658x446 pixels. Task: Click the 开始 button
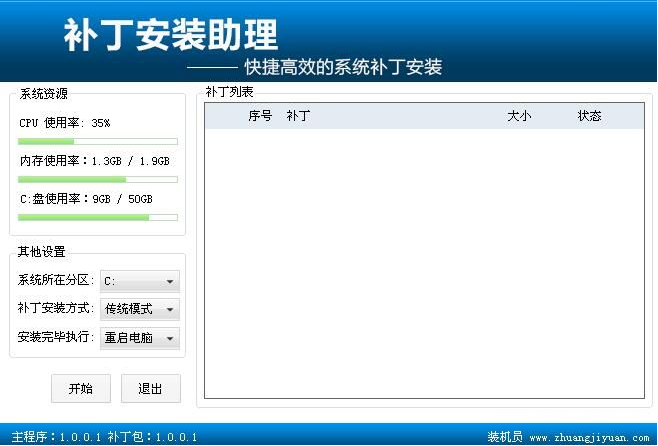coord(81,389)
